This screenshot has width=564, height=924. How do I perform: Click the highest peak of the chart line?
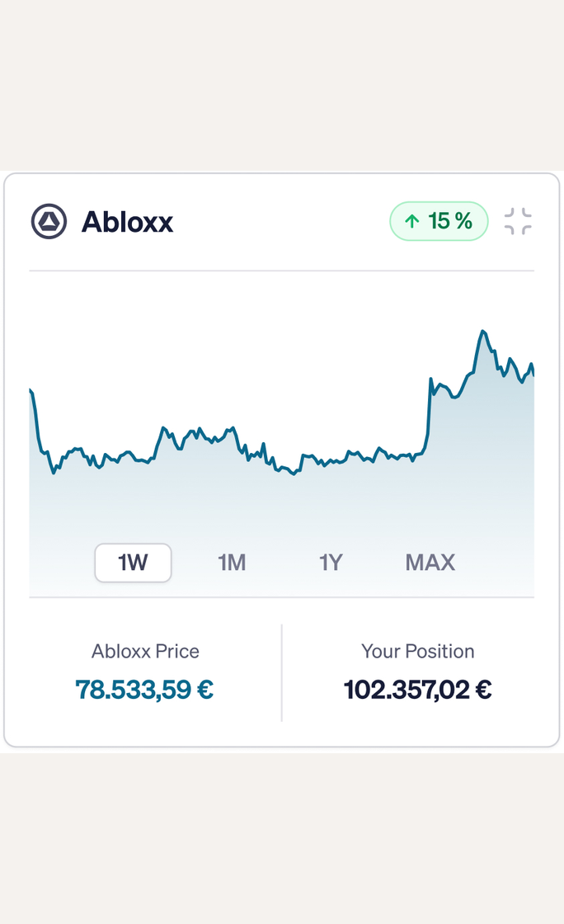pyautogui.click(x=482, y=332)
